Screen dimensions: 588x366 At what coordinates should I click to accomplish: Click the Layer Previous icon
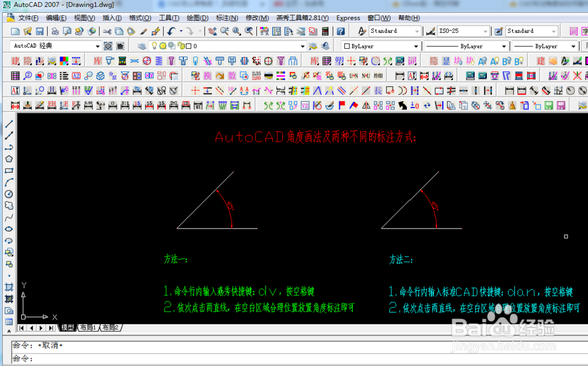(325, 46)
